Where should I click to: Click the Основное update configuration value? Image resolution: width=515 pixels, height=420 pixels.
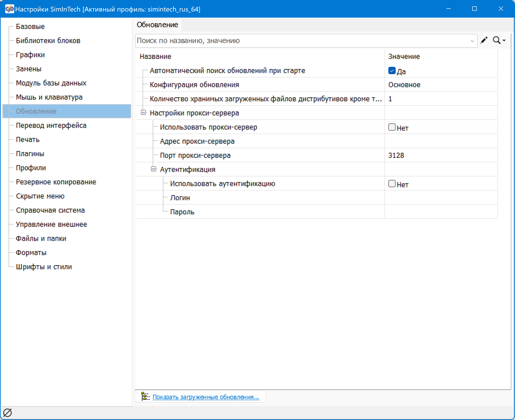(x=404, y=85)
